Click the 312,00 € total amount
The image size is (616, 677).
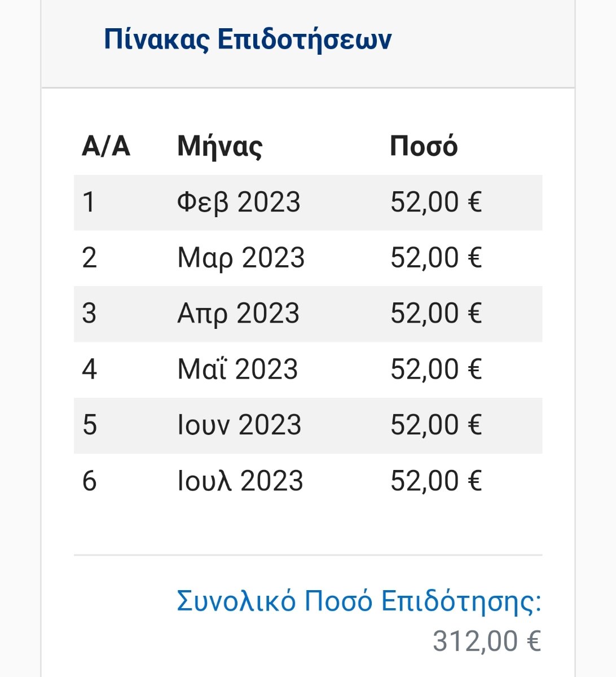[x=487, y=641]
